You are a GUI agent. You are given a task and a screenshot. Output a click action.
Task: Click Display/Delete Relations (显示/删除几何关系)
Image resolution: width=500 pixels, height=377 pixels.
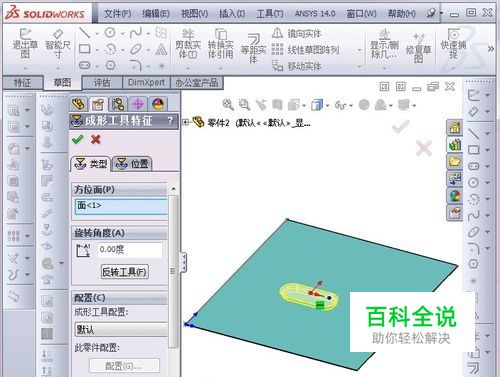click(x=384, y=44)
